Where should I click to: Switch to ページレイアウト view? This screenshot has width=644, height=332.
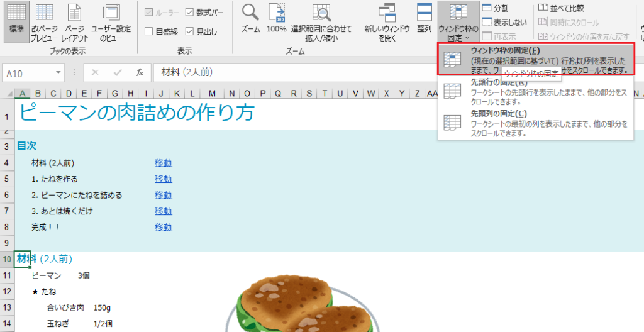(75, 22)
